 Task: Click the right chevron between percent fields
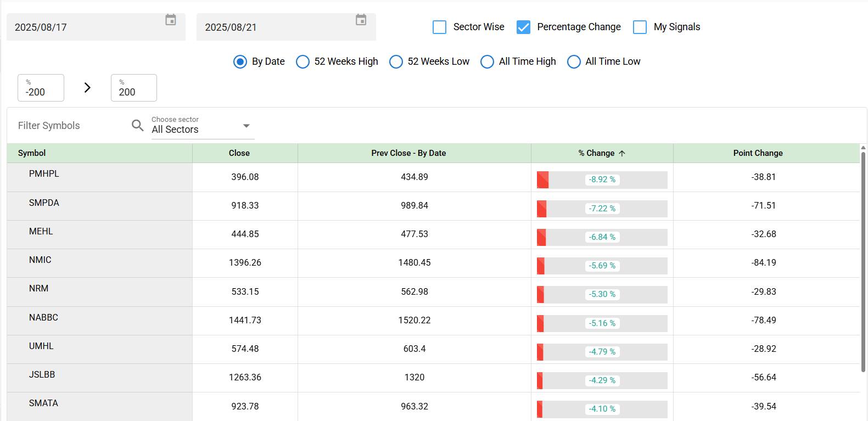(87, 88)
